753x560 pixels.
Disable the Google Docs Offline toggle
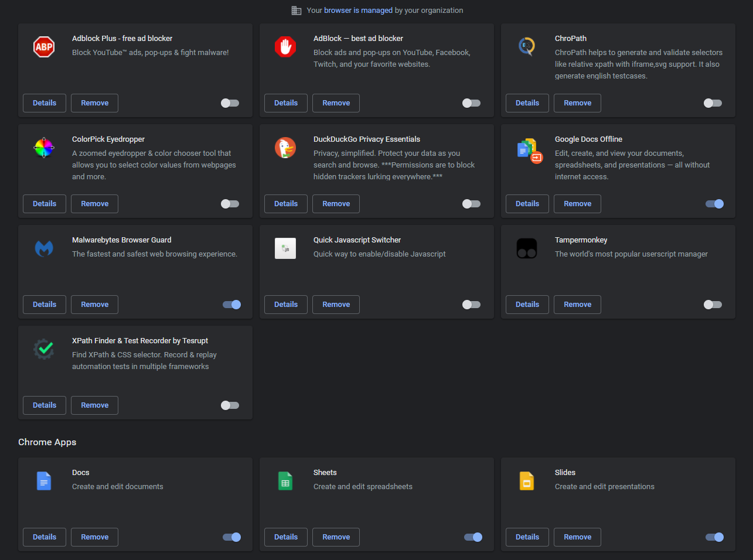tap(714, 204)
